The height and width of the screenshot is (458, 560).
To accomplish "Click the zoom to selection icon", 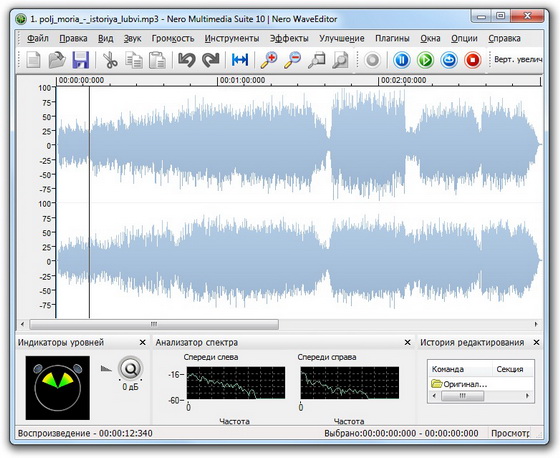I will pyautogui.click(x=317, y=60).
